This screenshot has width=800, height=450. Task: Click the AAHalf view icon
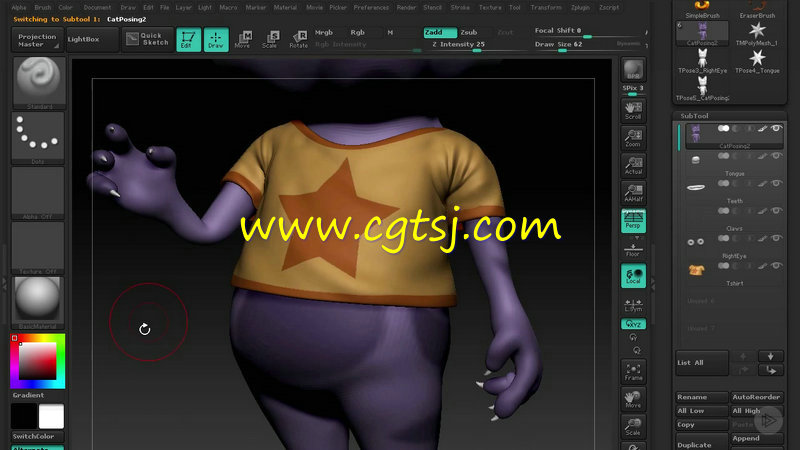[633, 193]
